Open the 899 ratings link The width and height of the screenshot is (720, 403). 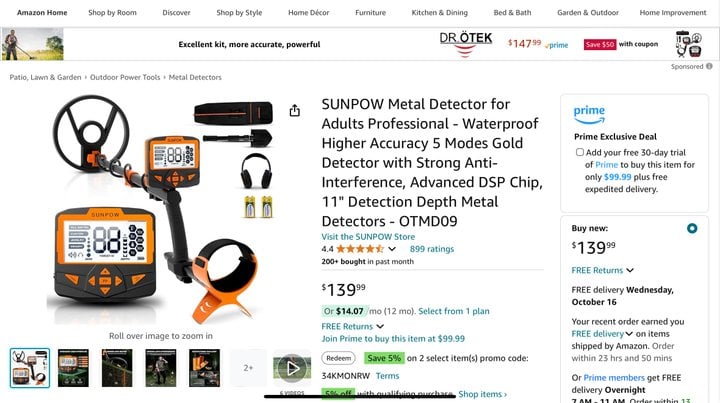(432, 249)
